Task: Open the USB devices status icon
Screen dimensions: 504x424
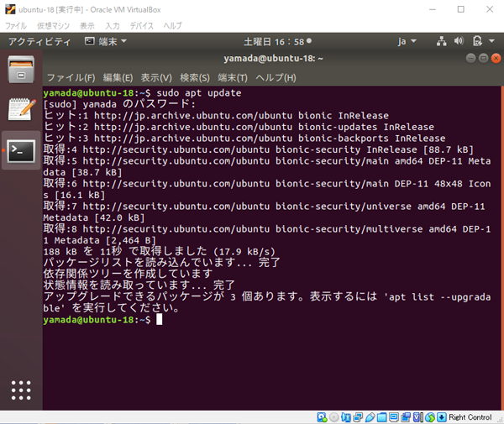Action: (x=370, y=417)
